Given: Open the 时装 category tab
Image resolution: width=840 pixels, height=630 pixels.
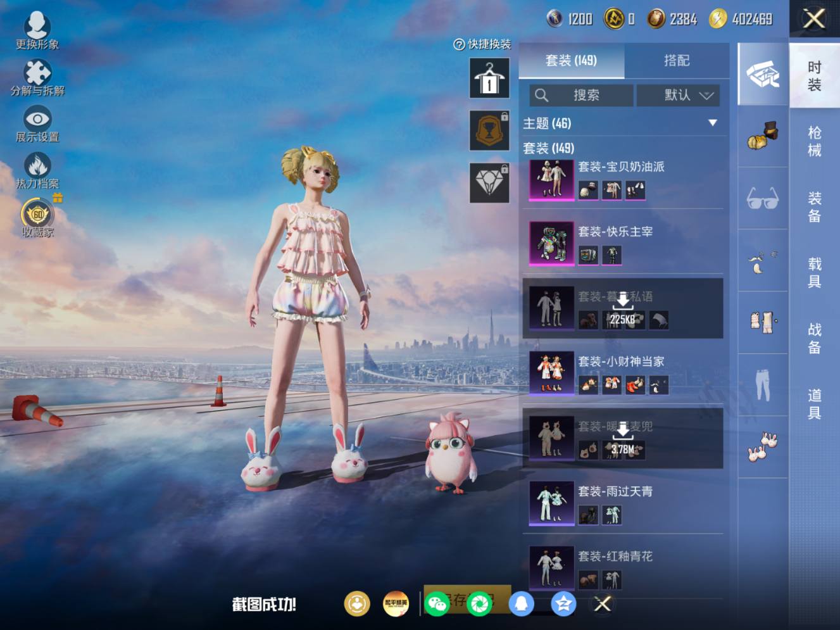Looking at the screenshot, I should 815,76.
